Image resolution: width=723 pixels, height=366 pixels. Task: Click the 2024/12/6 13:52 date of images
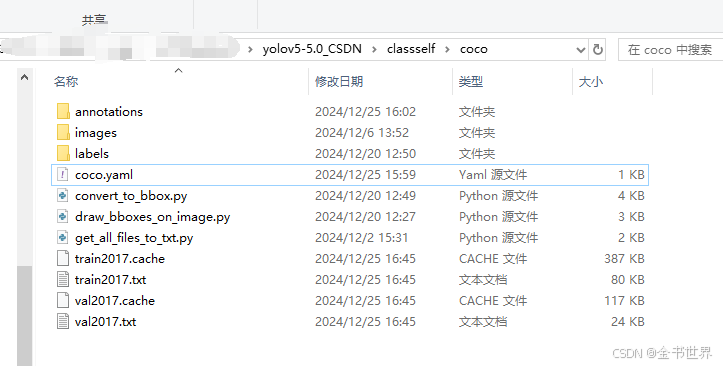(x=362, y=133)
